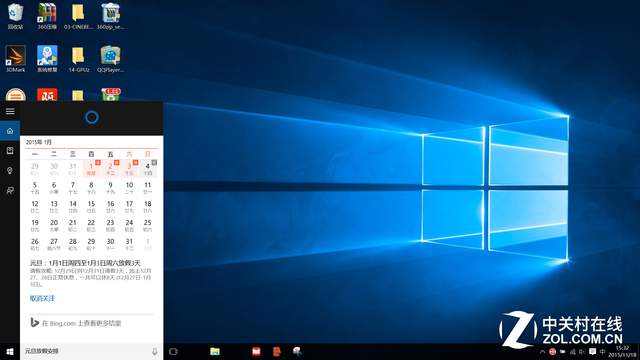Select the QQPlayer installer icon
The width and height of the screenshot is (640, 360).
[x=110, y=59]
